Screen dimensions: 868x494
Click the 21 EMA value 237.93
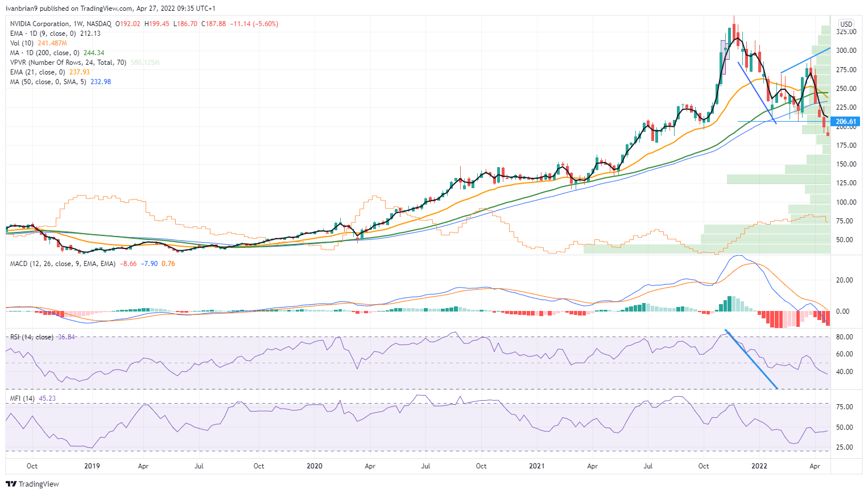[80, 72]
